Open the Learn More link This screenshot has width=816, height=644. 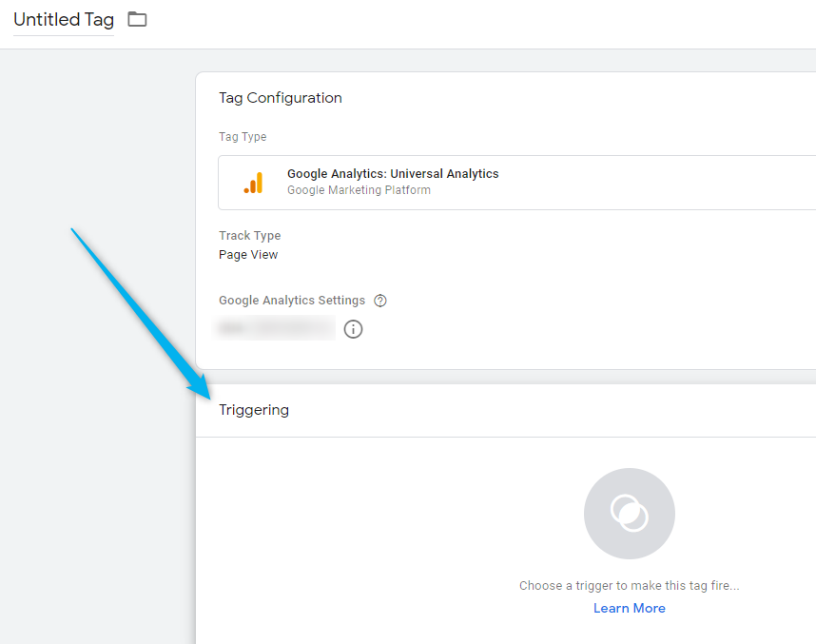point(630,608)
